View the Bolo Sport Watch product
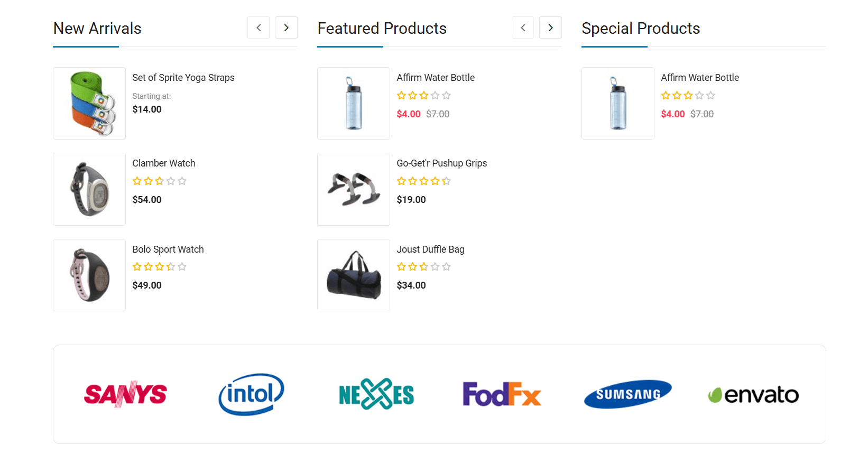 click(168, 249)
